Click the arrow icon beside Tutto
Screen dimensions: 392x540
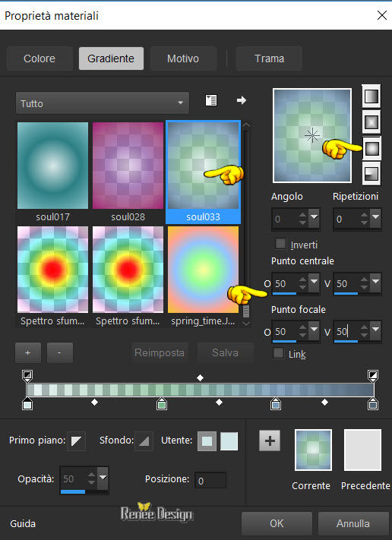241,100
